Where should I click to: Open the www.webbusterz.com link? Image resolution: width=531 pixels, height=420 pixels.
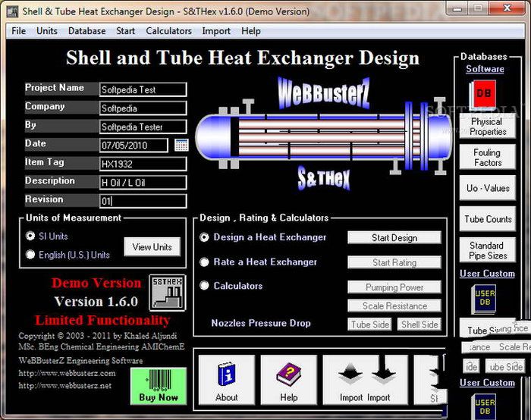click(67, 373)
